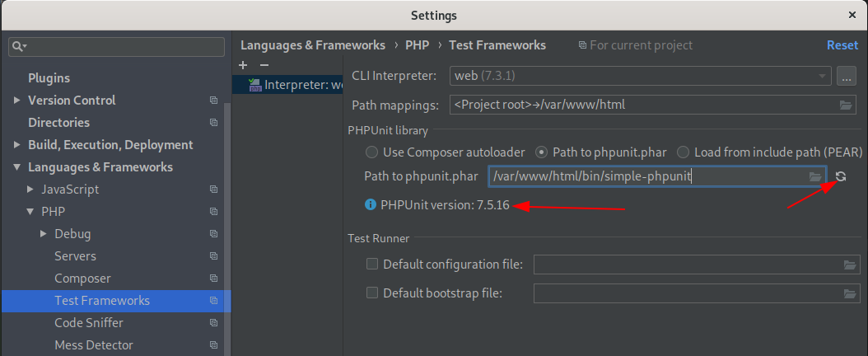Click project-level icon beside Version Control
The height and width of the screenshot is (356, 868).
(x=213, y=101)
